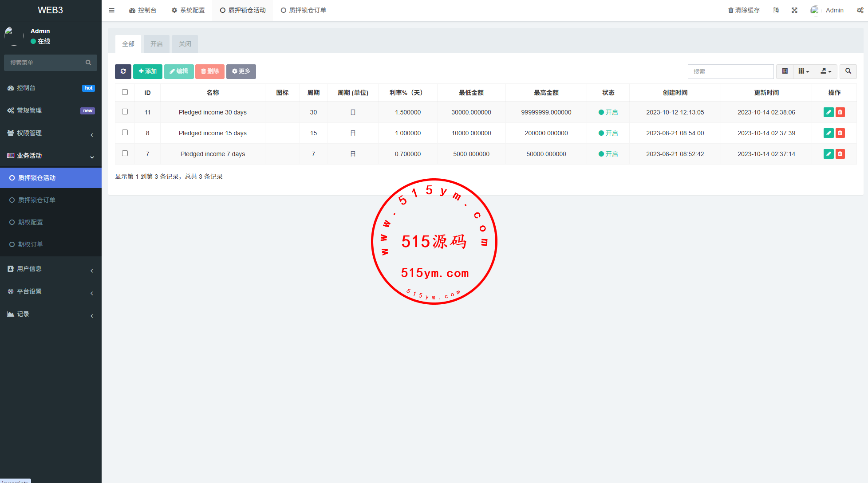
Task: Click the hamburger menu toggle icon
Action: 112,10
